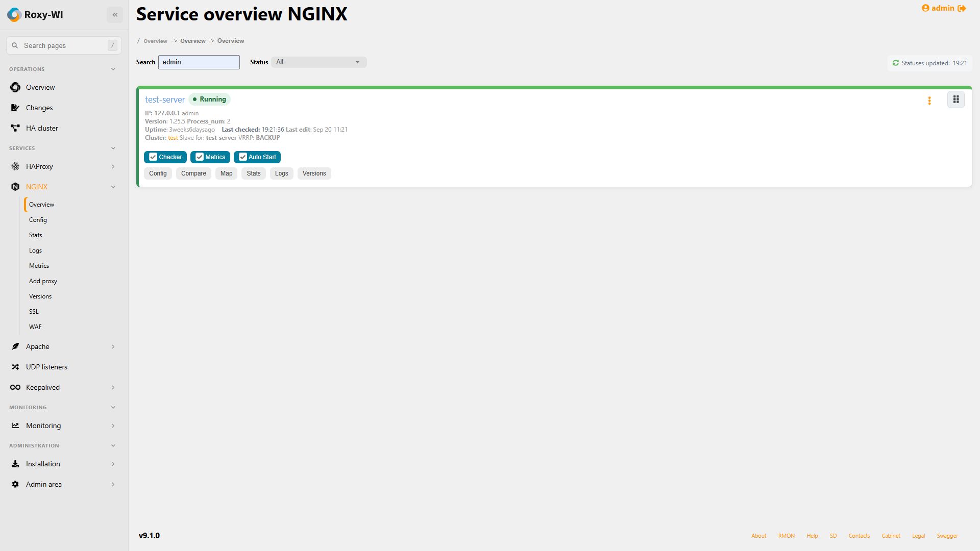Click the logout arrow icon
Screen dimensions: 980x551
962,8
